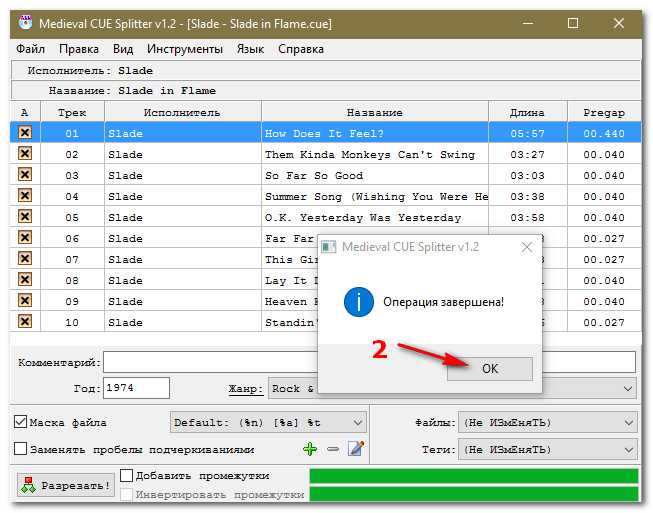653x513 pixels.
Task: Minimize the CUE Splitter main window
Action: click(x=528, y=23)
